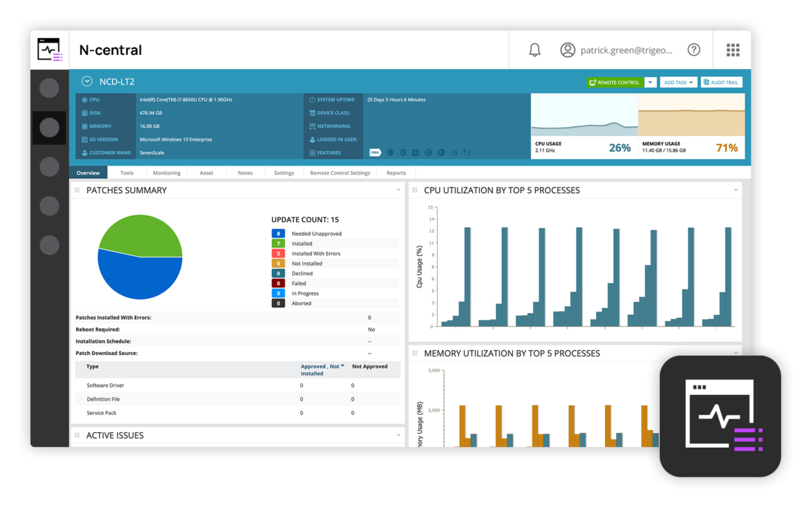
Task: Open the help question mark icon
Action: click(x=694, y=49)
